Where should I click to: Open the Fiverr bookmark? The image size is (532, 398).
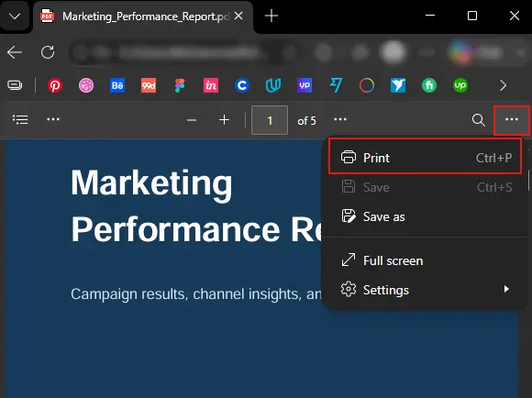tap(429, 85)
